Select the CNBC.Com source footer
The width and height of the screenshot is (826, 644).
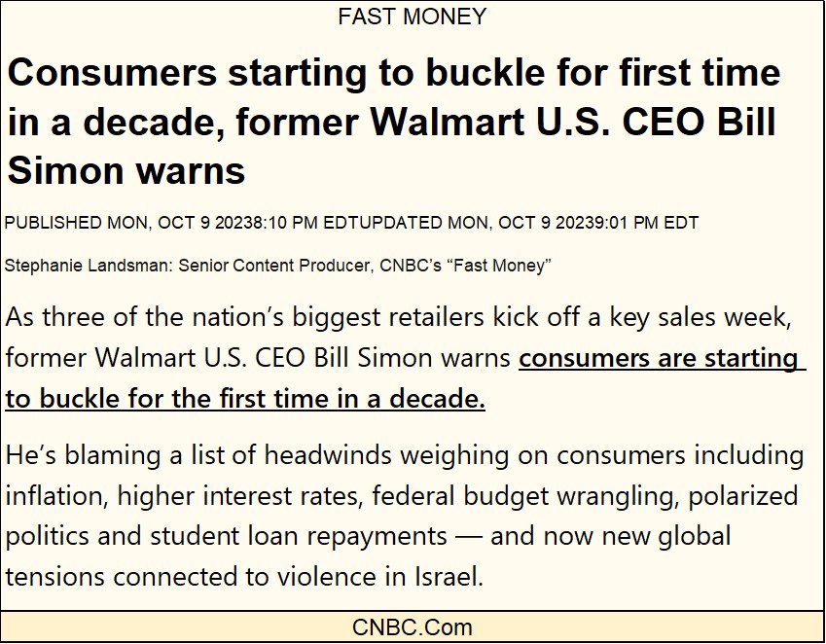click(412, 628)
